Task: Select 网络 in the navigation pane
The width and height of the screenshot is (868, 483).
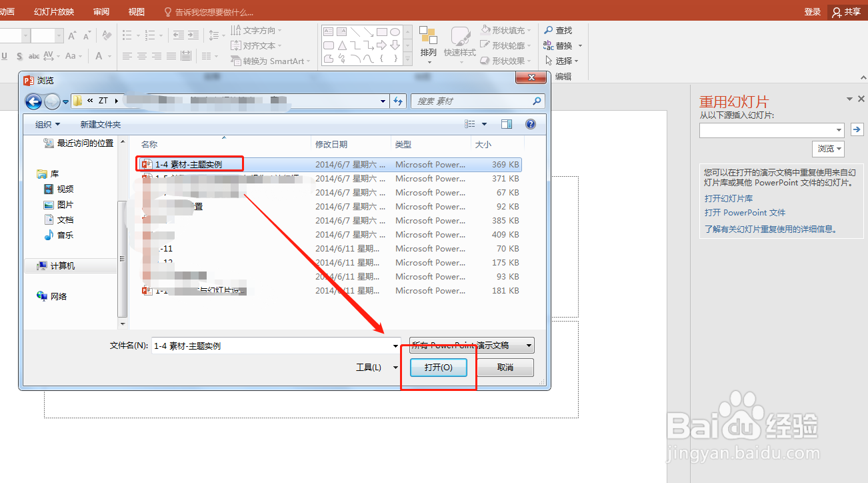Action: point(52,296)
